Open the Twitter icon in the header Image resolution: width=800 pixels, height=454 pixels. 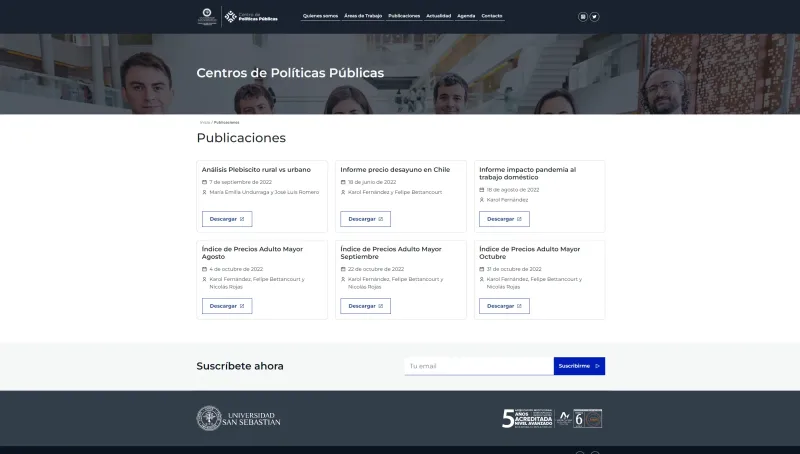pos(594,17)
